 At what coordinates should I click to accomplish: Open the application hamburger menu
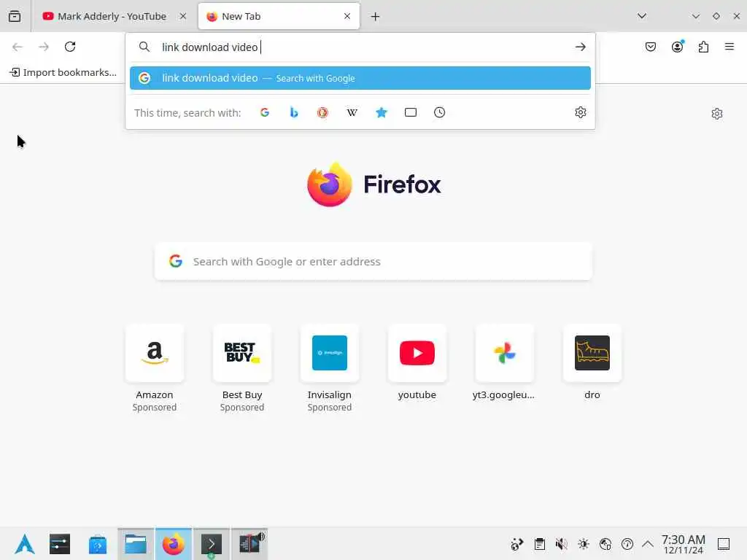(x=729, y=47)
